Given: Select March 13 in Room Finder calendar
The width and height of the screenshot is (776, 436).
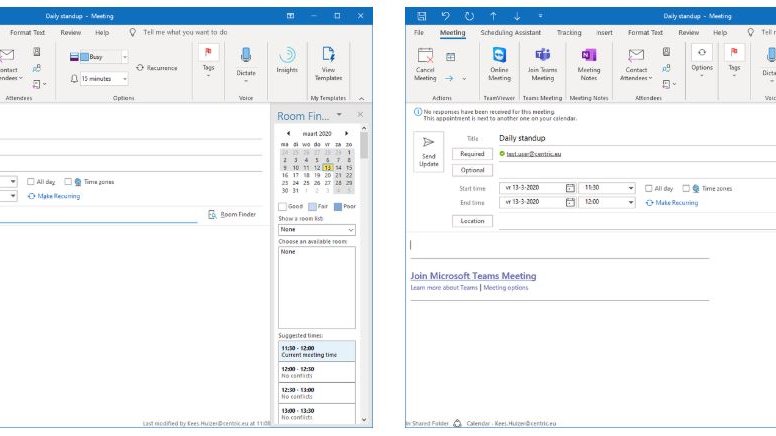Looking at the screenshot, I should tap(327, 168).
